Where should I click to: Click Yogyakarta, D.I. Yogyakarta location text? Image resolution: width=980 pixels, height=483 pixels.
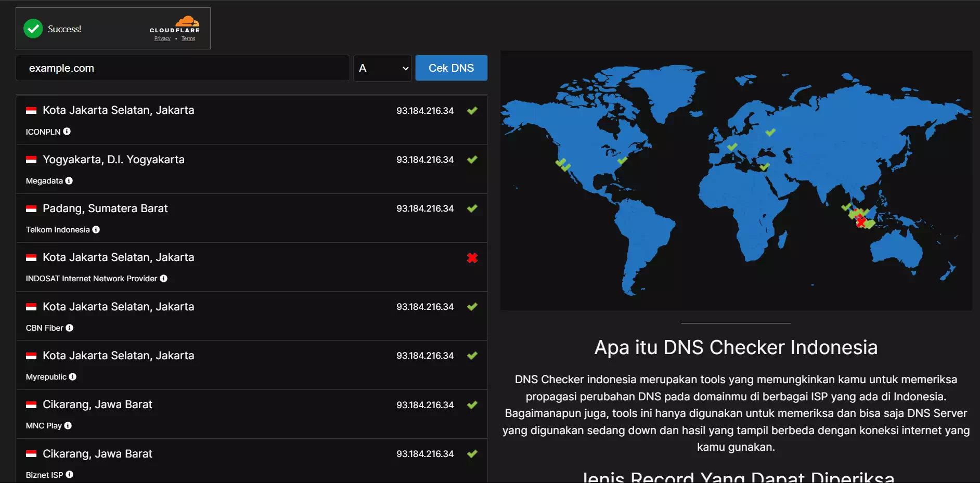point(113,160)
